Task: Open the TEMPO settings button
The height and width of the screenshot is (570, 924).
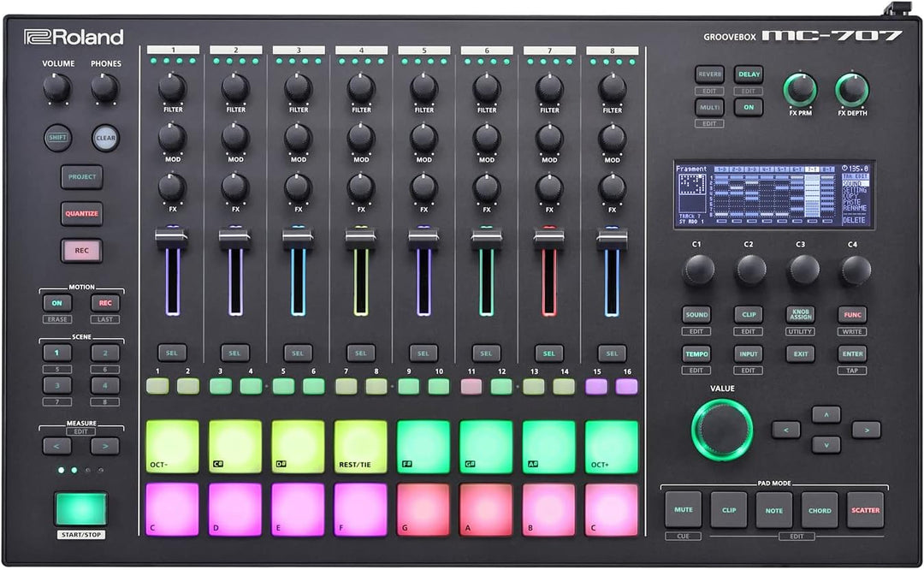Action: (696, 353)
